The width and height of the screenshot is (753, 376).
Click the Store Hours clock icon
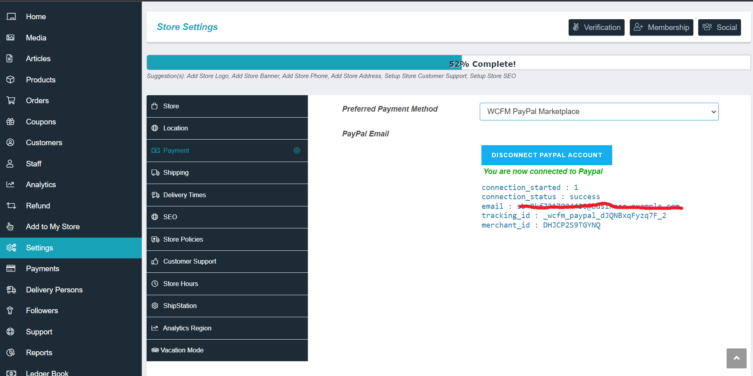pos(155,284)
